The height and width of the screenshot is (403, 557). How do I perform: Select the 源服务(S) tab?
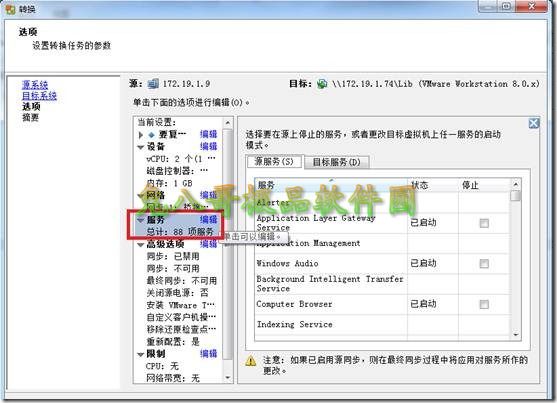[274, 162]
